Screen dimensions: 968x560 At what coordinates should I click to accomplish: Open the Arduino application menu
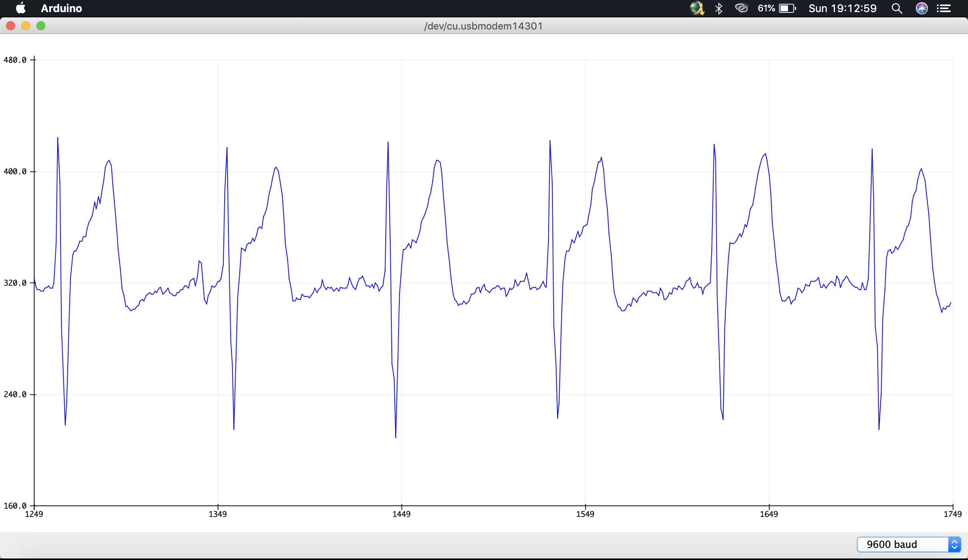point(62,8)
